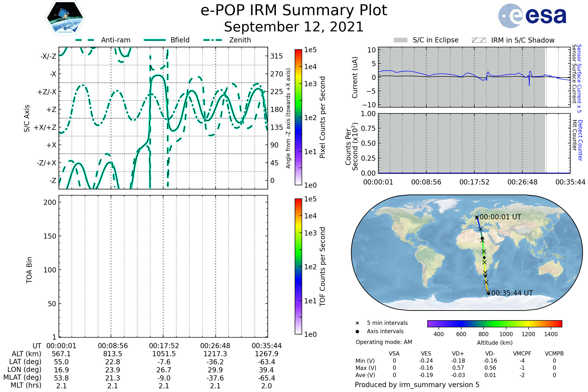The height and width of the screenshot is (392, 588).
Task: Click the ESA logo
Action: click(532, 16)
